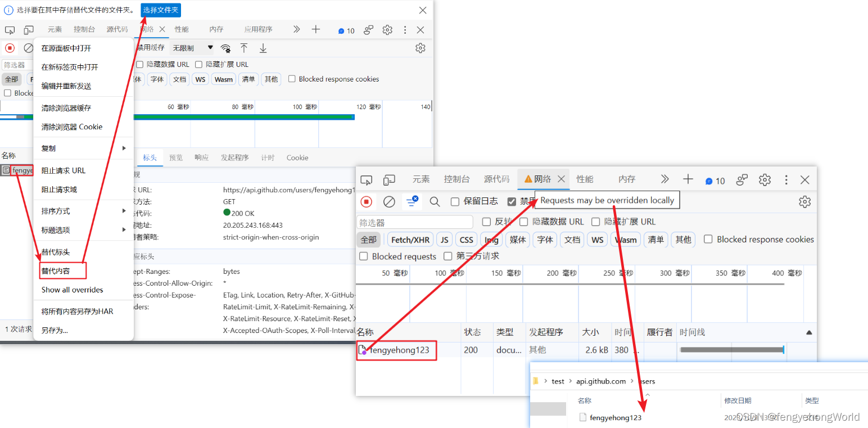Screen dimensions: 868x428
Task: Open network settings gear in front DevTools toolbar
Action: 805,201
